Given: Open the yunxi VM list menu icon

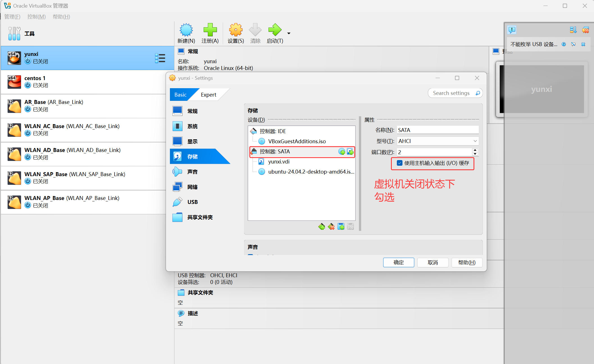Looking at the screenshot, I should click(x=160, y=58).
